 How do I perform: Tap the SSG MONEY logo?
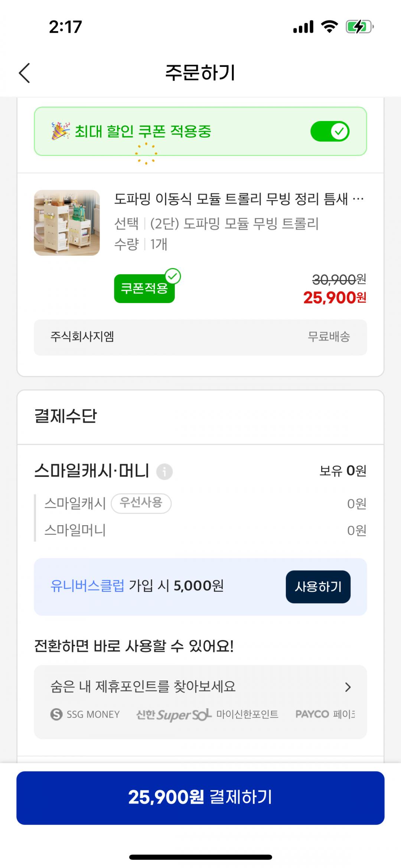pos(85,714)
